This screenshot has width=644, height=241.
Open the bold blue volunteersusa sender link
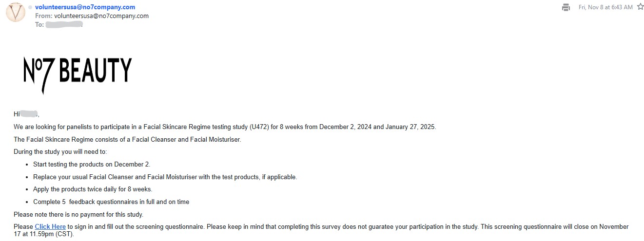coord(85,7)
